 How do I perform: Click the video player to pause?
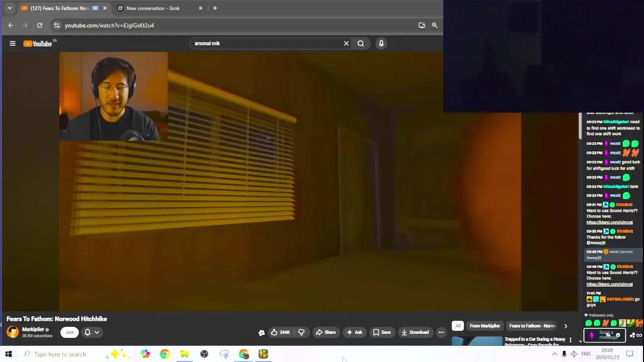(x=290, y=181)
